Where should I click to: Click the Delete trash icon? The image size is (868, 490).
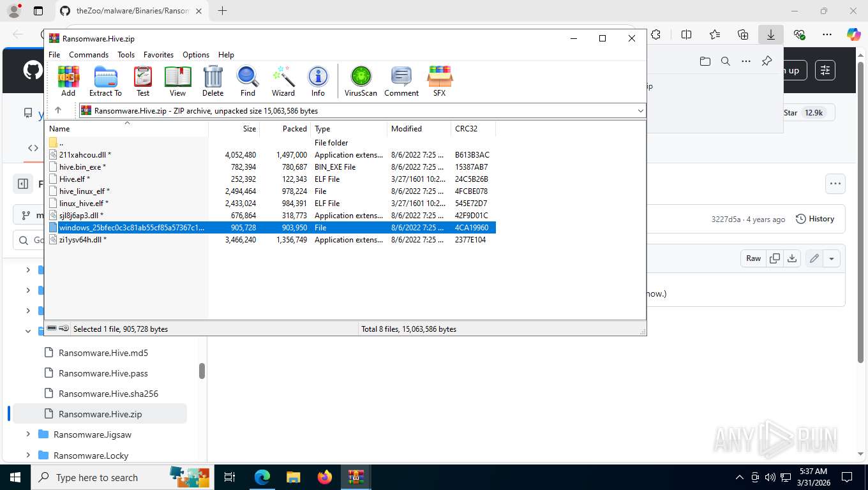(x=213, y=81)
